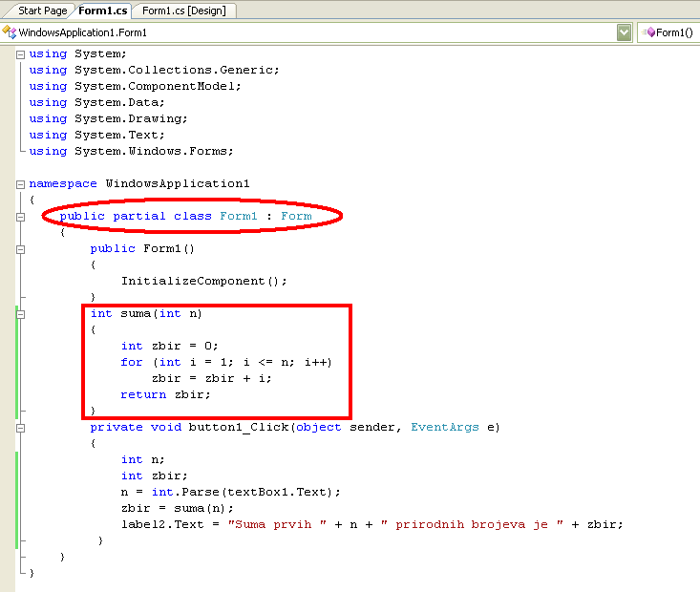Collapse the suma method outline
The width and height of the screenshot is (700, 592).
[x=21, y=314]
